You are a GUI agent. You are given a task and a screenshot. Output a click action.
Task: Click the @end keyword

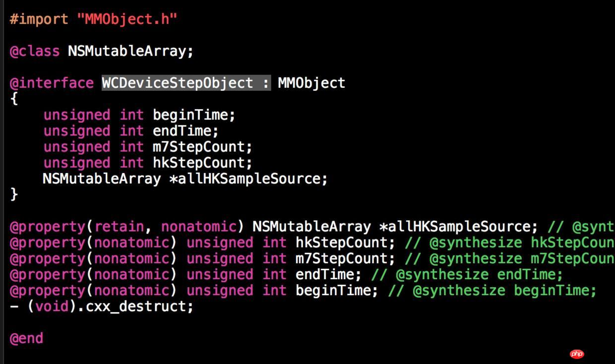point(26,338)
